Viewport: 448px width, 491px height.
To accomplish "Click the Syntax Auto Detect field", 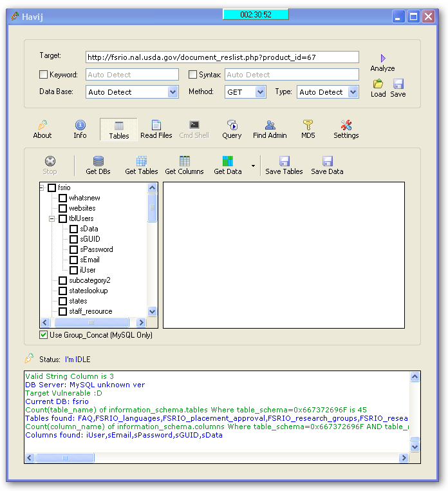I will coord(292,75).
